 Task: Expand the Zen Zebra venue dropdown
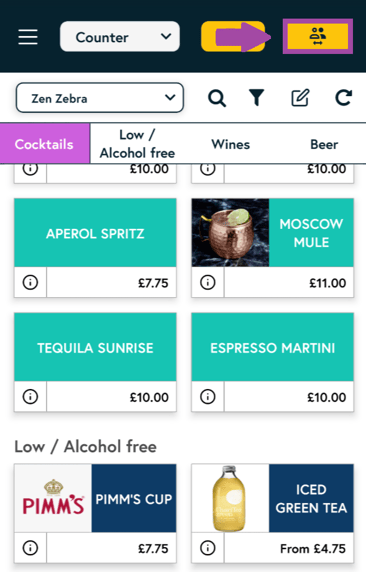(x=100, y=98)
